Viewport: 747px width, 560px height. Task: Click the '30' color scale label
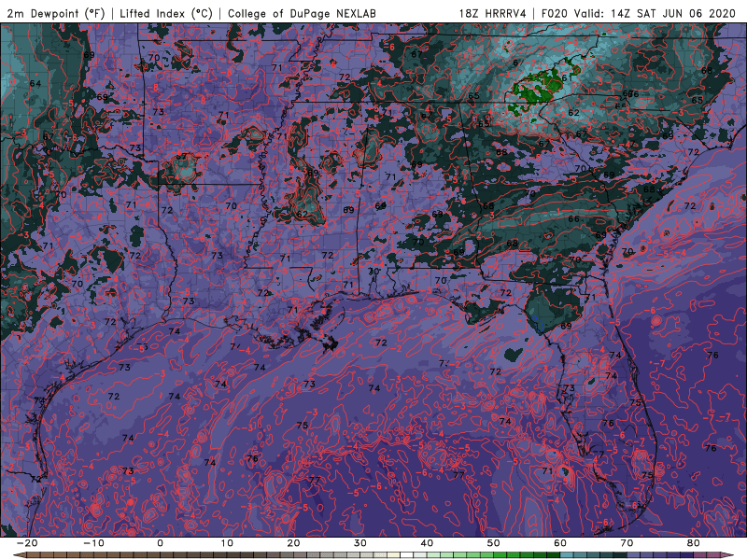point(360,543)
